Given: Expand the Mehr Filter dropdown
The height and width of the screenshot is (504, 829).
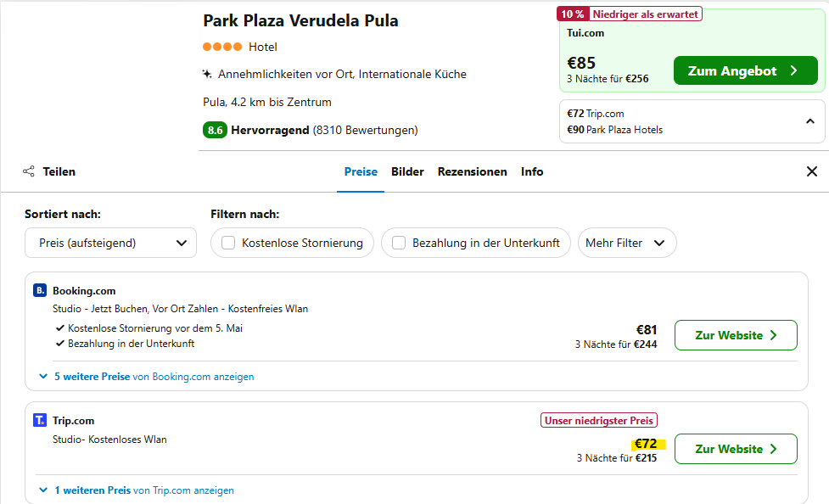Looking at the screenshot, I should [627, 243].
